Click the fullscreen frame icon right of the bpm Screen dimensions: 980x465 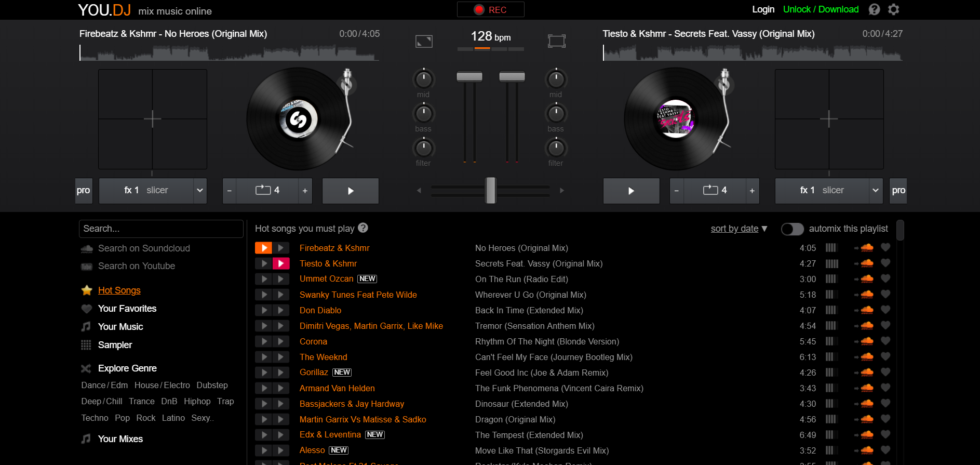pyautogui.click(x=556, y=41)
